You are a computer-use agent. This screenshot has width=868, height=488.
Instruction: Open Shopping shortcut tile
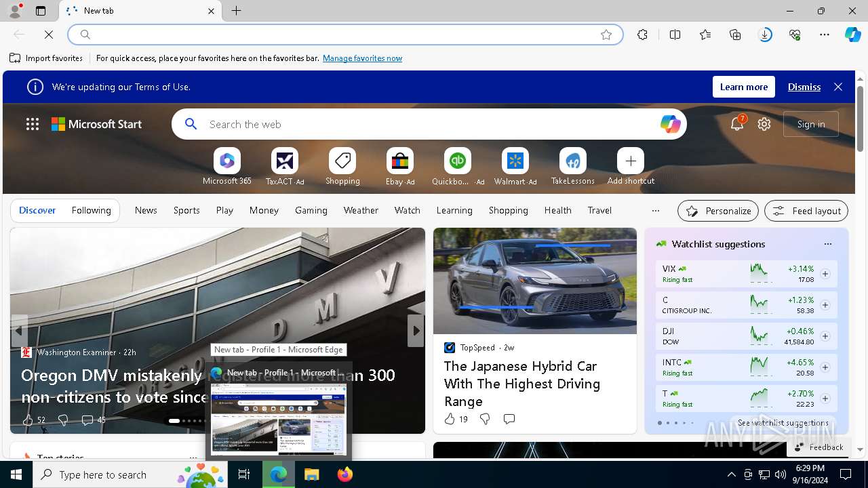342,166
